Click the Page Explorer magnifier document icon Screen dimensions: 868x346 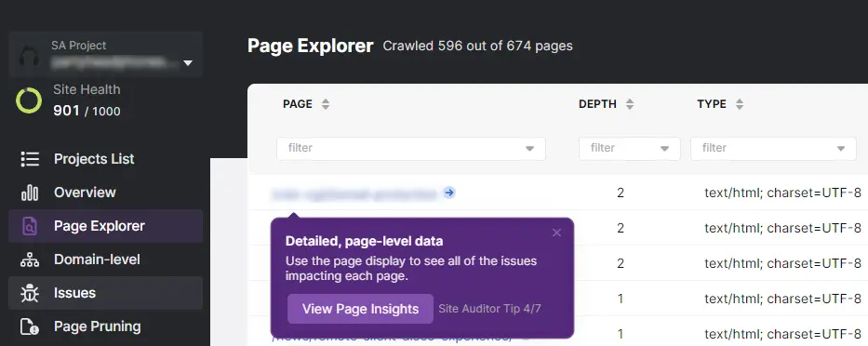(x=30, y=226)
